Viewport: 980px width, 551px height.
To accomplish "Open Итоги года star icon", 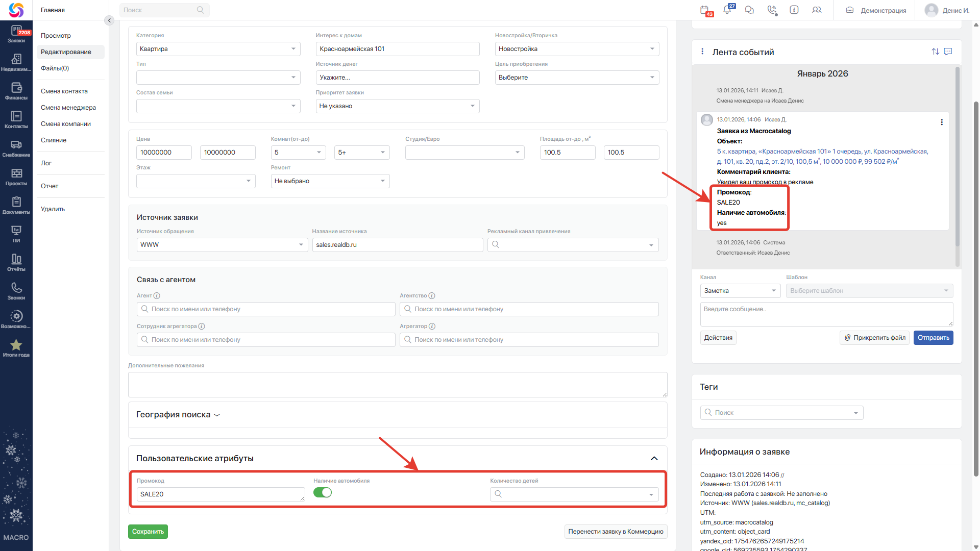I will (16, 348).
